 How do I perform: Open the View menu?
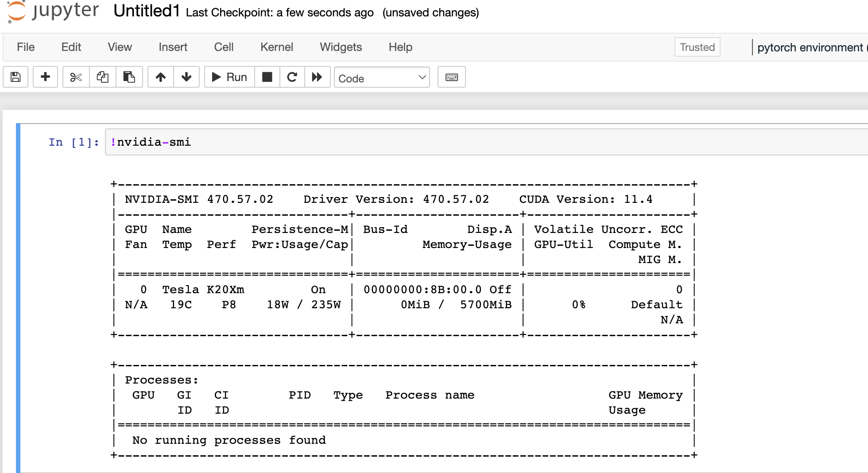pos(120,47)
